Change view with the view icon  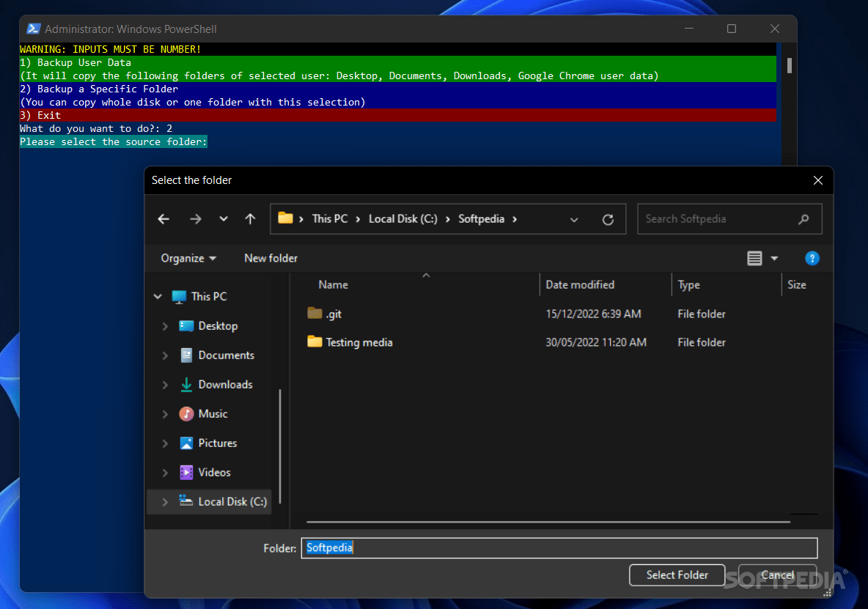pos(754,258)
